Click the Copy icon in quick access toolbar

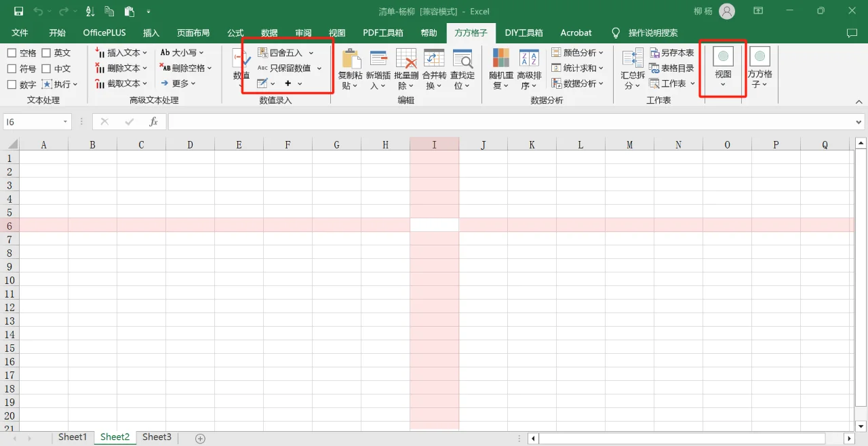pos(109,12)
